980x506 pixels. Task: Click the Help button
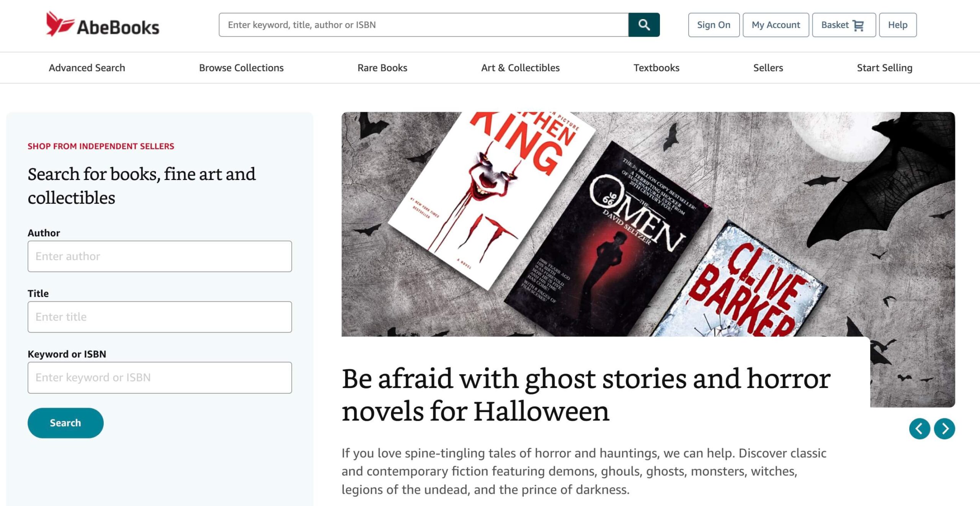point(898,25)
